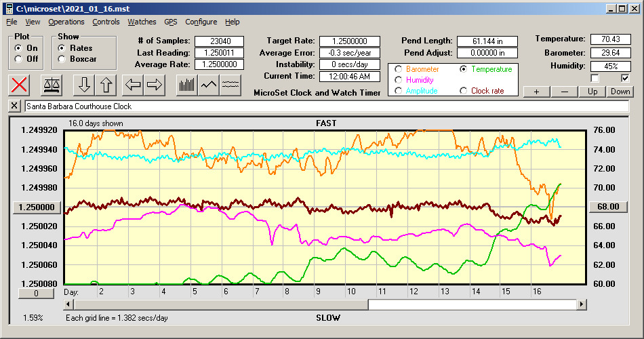This screenshot has height=339, width=644.
Task: Choose the Clock rate radio button
Action: tap(464, 91)
